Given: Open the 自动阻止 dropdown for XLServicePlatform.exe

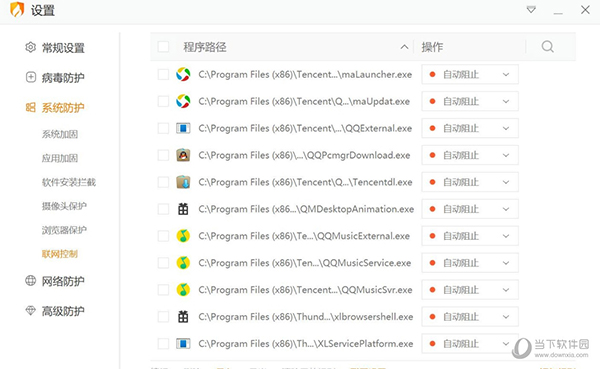Looking at the screenshot, I should (470, 344).
